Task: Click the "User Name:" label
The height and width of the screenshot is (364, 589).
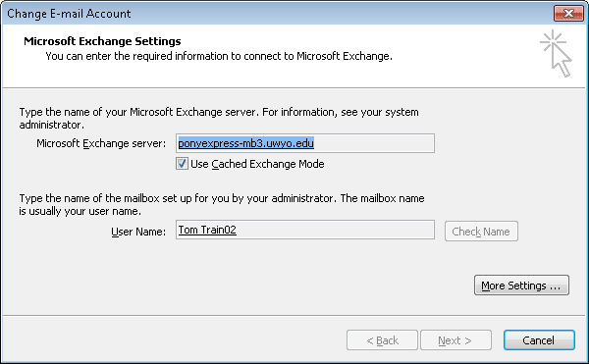Action: point(138,232)
